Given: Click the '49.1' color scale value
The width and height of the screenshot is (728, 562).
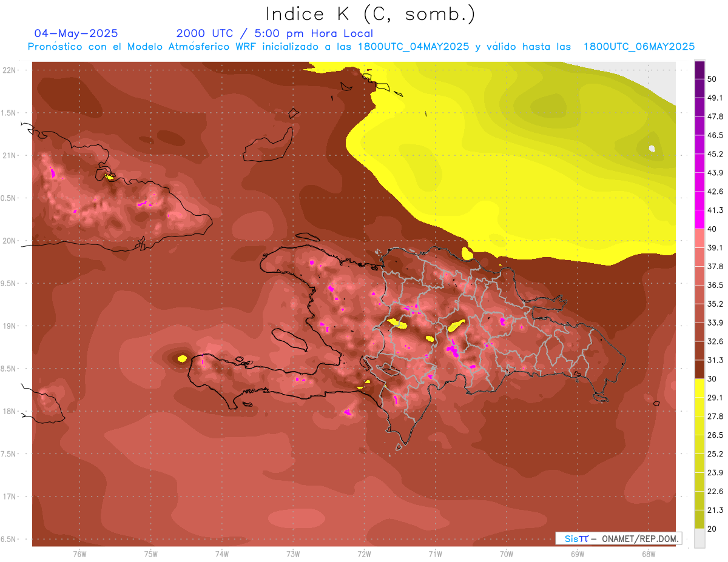Looking at the screenshot, I should point(716,98).
